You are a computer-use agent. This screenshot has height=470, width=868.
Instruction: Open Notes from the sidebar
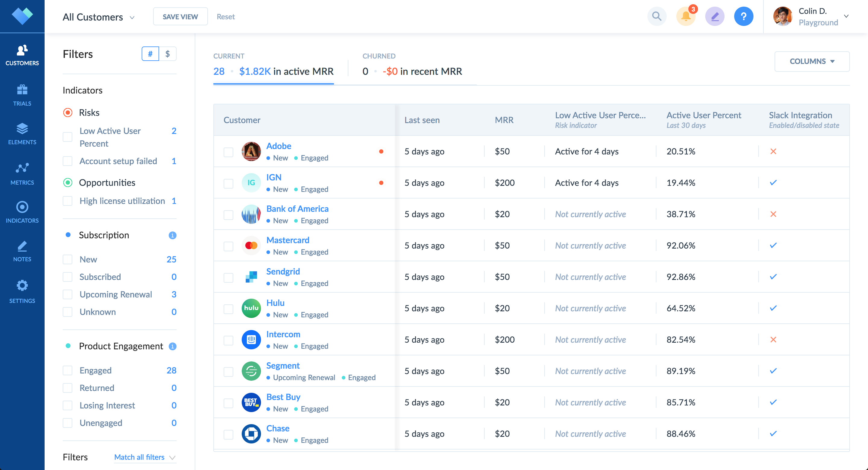(22, 251)
